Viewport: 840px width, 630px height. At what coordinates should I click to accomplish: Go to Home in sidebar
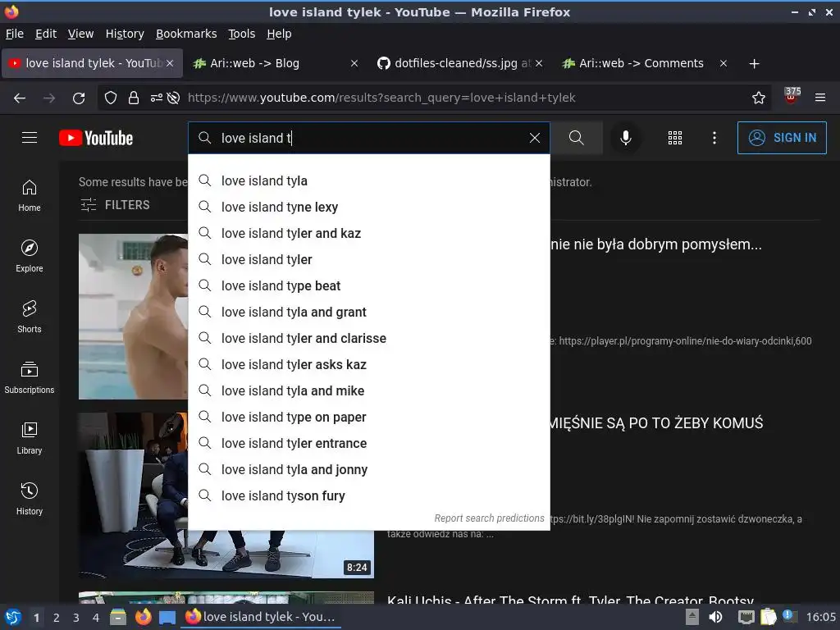[30, 196]
